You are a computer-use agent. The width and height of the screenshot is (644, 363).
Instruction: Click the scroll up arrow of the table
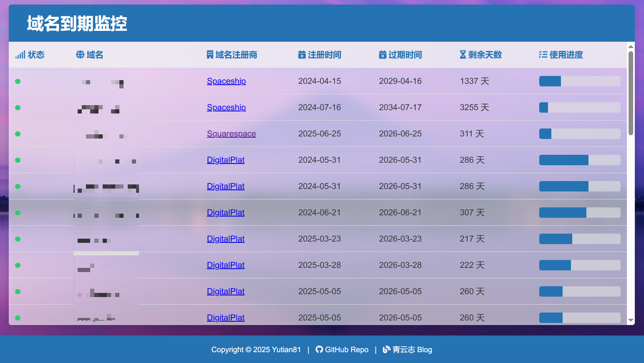pyautogui.click(x=631, y=46)
